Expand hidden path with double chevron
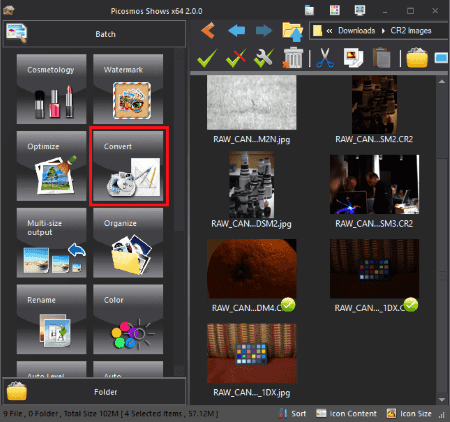The height and width of the screenshot is (422, 450). click(329, 31)
